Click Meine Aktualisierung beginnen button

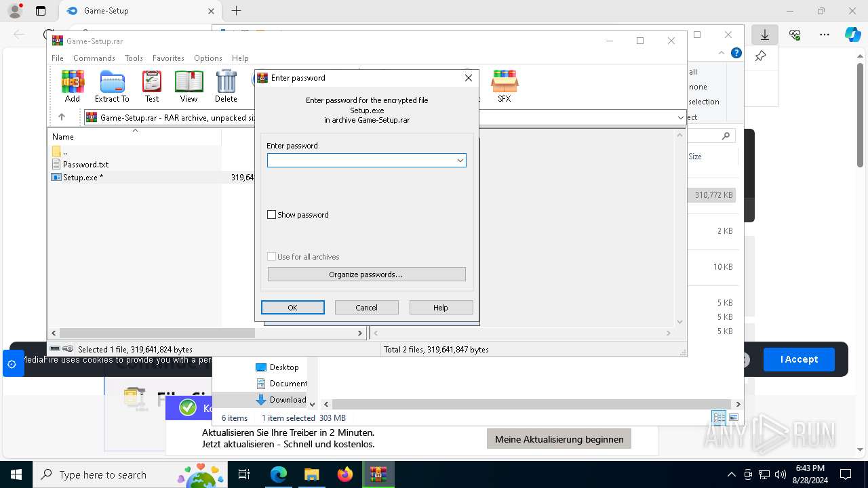tap(559, 439)
